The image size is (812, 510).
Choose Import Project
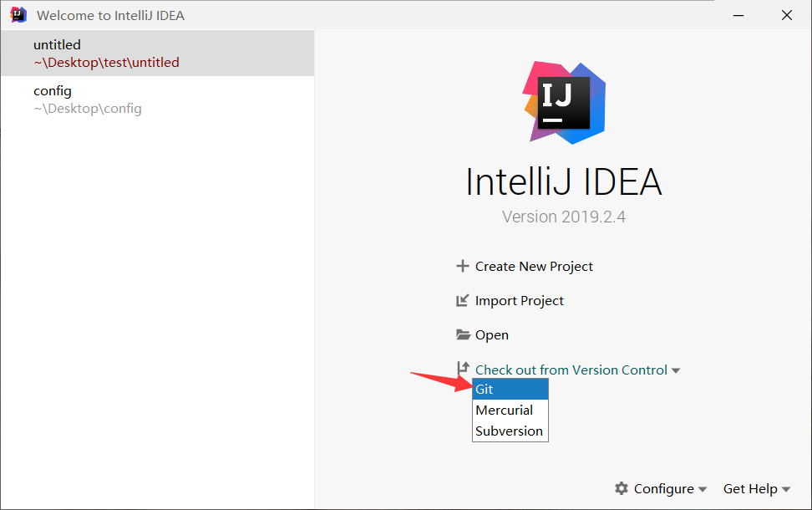(x=520, y=301)
